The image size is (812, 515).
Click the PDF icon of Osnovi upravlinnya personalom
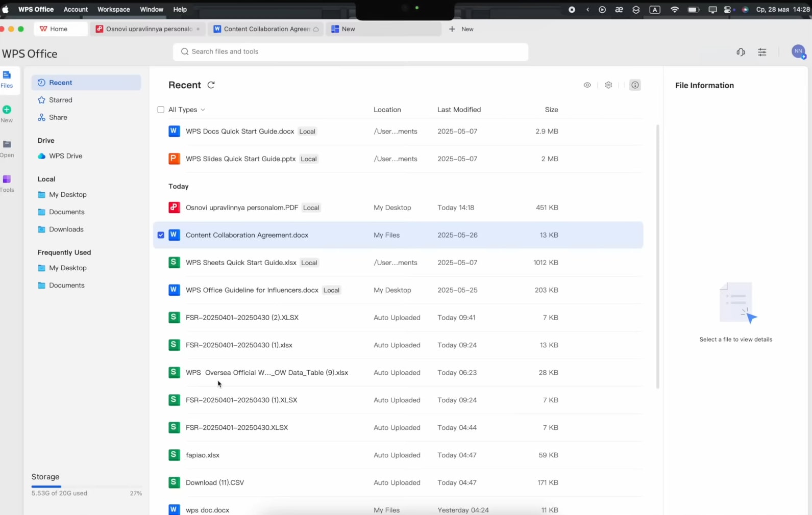174,208
